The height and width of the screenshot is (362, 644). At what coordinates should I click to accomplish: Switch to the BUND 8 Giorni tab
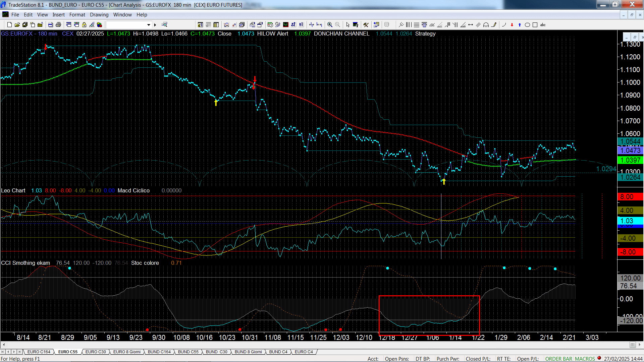pyautogui.click(x=248, y=352)
